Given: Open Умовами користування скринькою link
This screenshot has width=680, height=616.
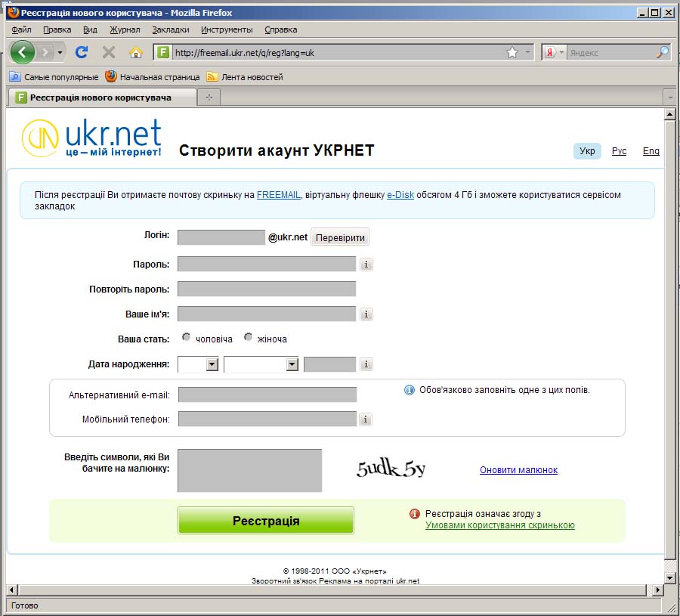Looking at the screenshot, I should coord(500,525).
